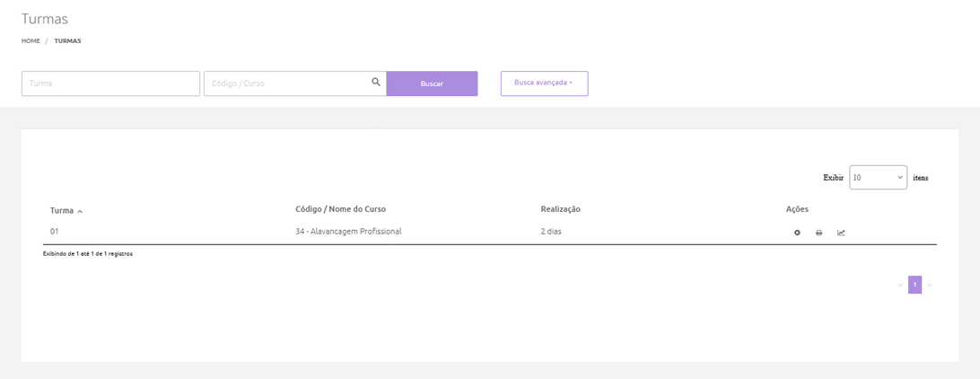The image size is (980, 379).
Task: Click the Realização column header
Action: (x=560, y=209)
